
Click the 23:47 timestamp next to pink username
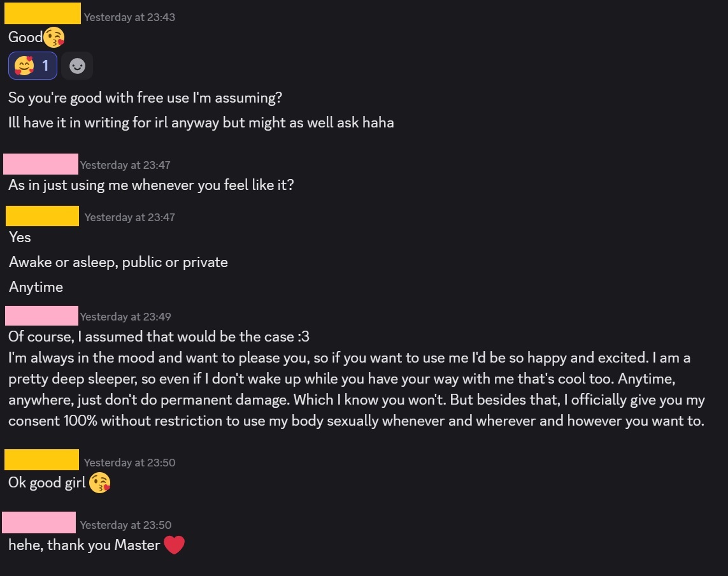point(125,165)
